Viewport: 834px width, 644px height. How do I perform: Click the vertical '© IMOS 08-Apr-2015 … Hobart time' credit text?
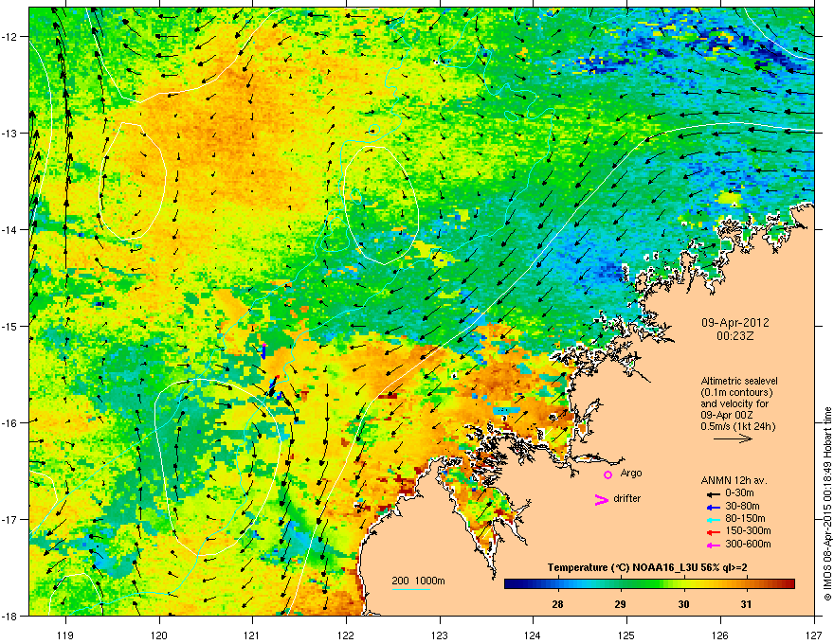pos(827,504)
